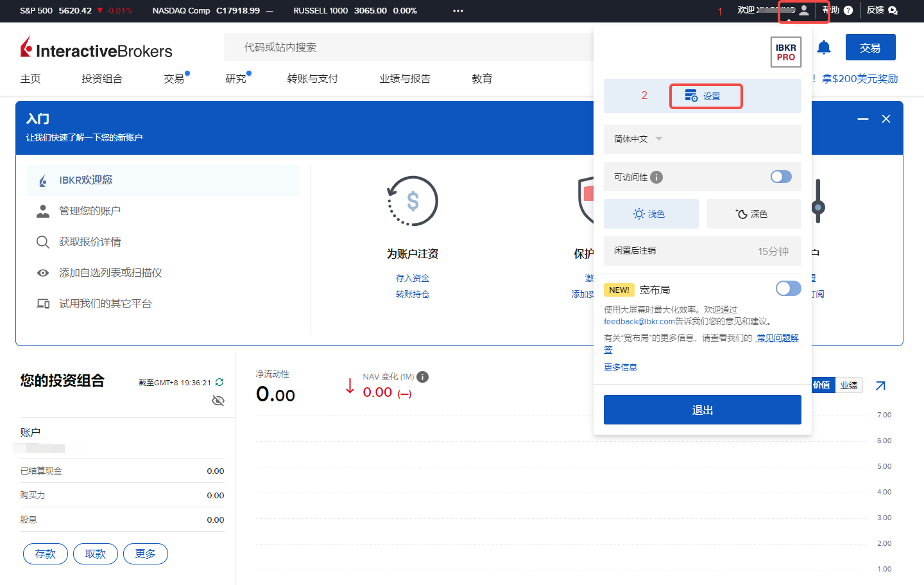Select the 业绩 chart tab

(x=849, y=385)
